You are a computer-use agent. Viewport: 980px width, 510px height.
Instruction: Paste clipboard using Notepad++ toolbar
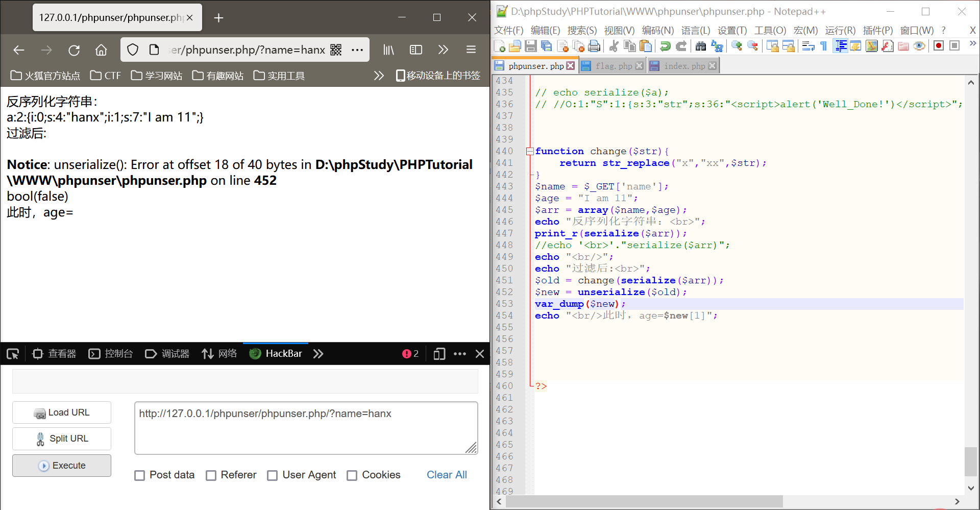tap(646, 46)
